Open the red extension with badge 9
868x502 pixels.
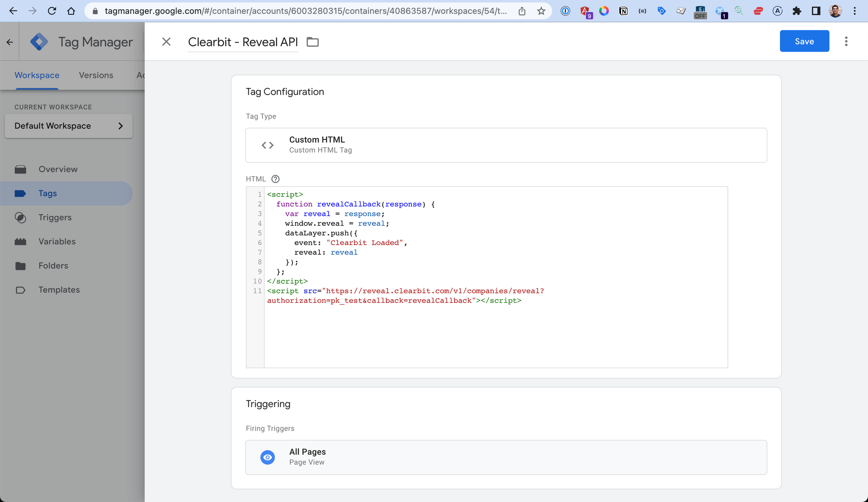[x=585, y=11]
